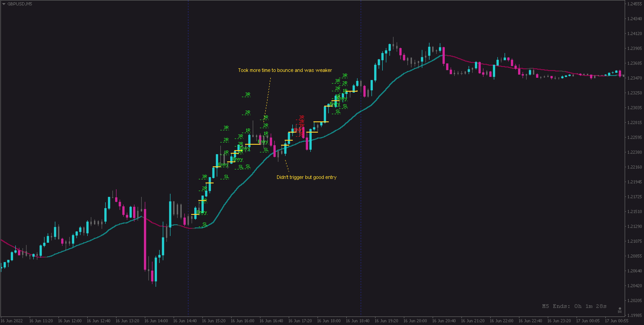The width and height of the screenshot is (644, 325).
Task: Click the 1.19985 price at axis bottom
Action: (x=634, y=315)
